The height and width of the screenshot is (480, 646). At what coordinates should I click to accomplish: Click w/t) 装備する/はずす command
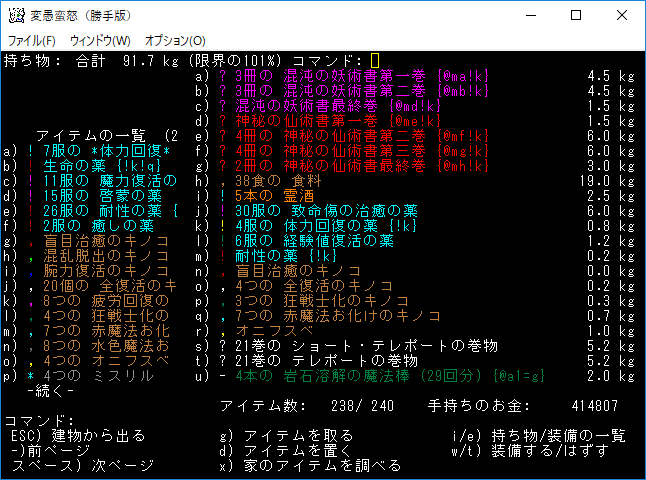pyautogui.click(x=535, y=451)
